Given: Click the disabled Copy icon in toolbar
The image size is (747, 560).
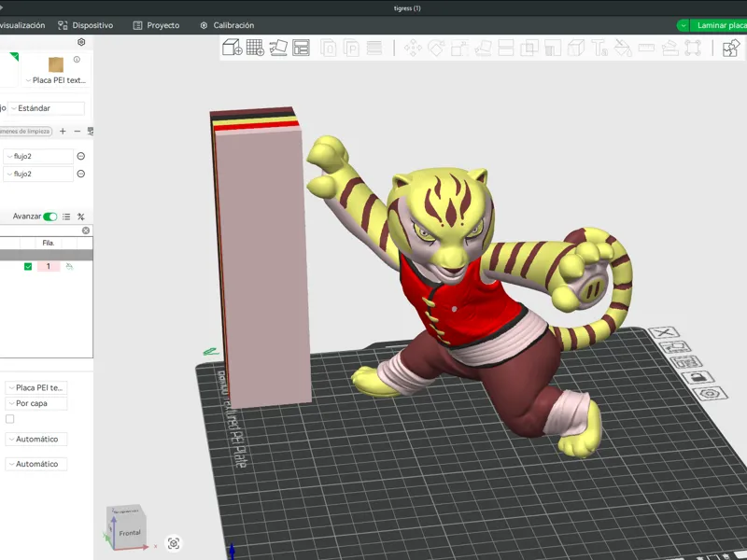Looking at the screenshot, I should [x=329, y=48].
